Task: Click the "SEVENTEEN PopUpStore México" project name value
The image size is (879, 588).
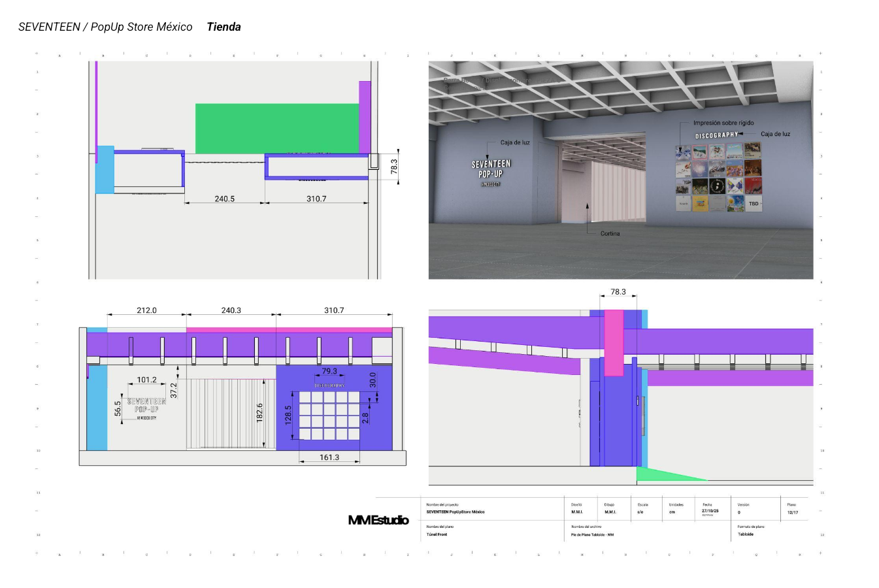Action: 456,512
